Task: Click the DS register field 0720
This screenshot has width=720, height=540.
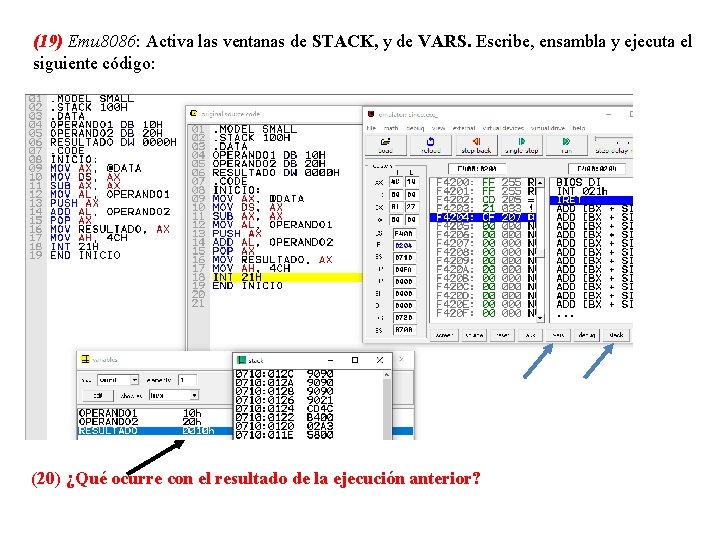Action: coord(404,317)
